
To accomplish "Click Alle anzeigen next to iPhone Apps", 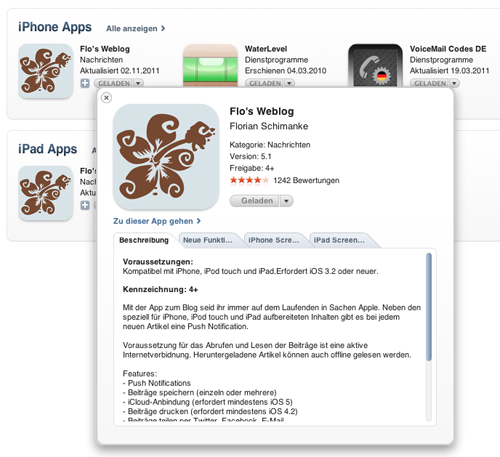I will coord(136,29).
